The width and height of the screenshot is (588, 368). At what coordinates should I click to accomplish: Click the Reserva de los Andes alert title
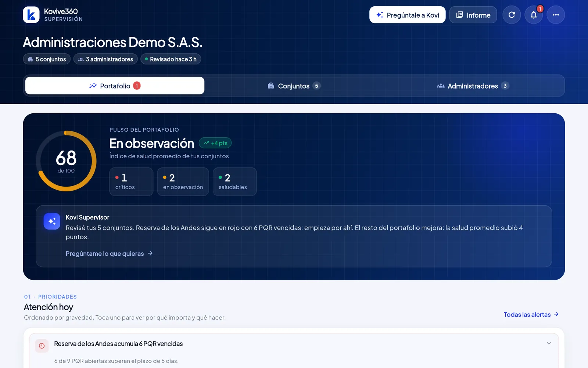click(118, 344)
